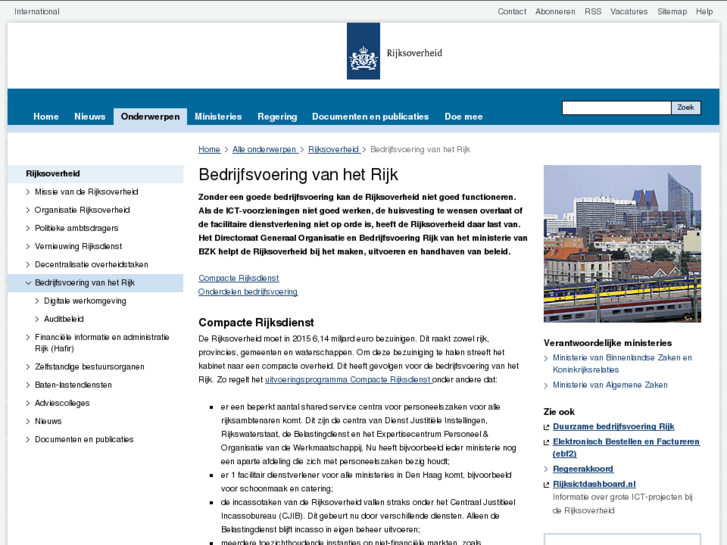This screenshot has height=545, width=727.
Task: Open the Sitemap link
Action: click(672, 12)
